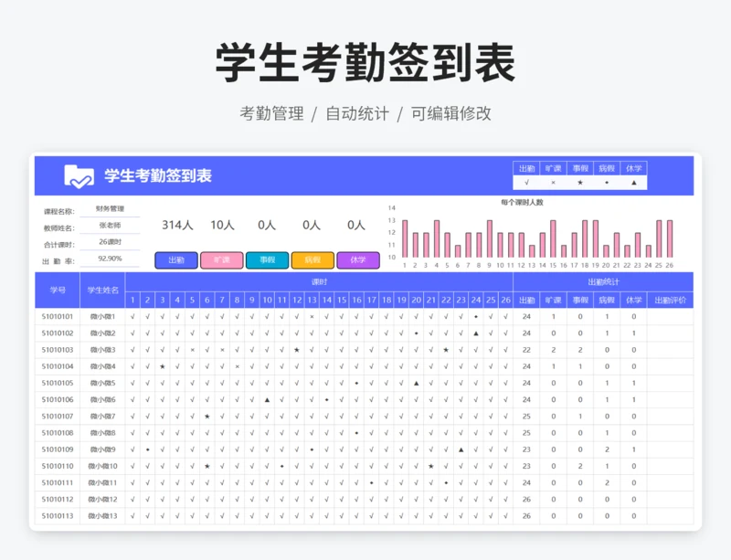
Task: Click the purple 休学 button
Action: pyautogui.click(x=358, y=260)
